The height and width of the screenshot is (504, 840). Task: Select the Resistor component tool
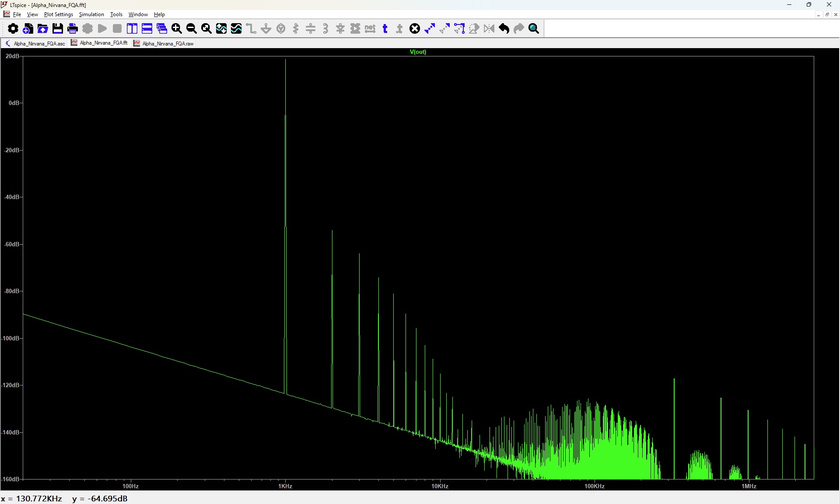296,29
